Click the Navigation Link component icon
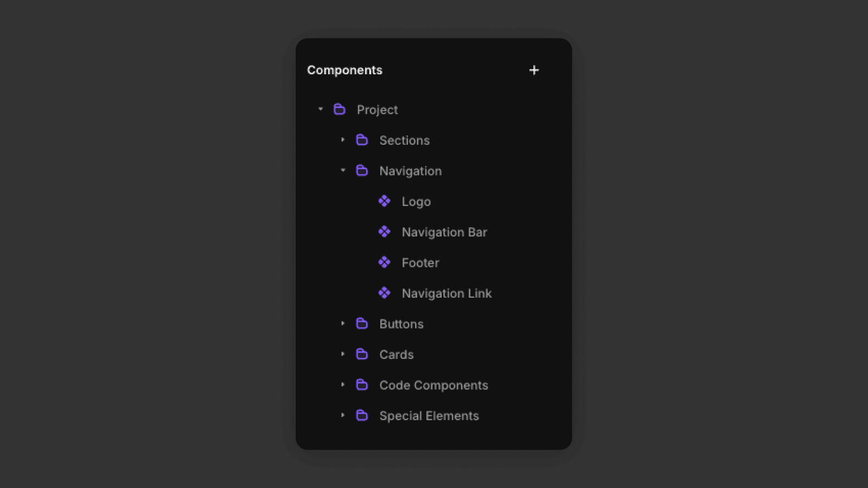Screen dimensions: 868x488 tap(384, 293)
